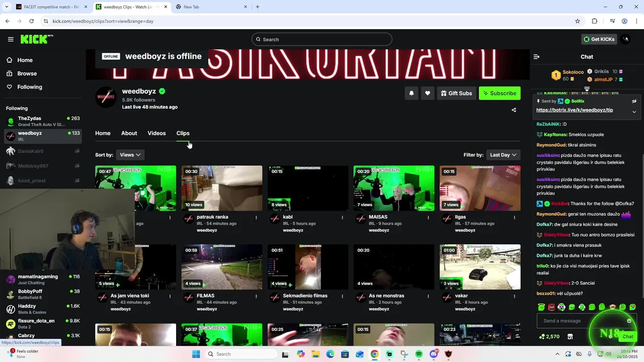Reload the page
The image size is (644, 362).
pyautogui.click(x=31, y=21)
